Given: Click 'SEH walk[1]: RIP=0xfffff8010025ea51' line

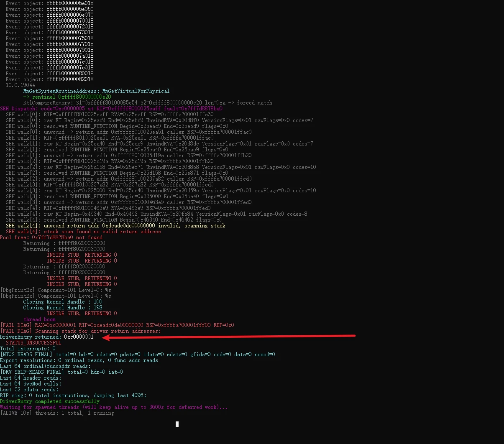Looking at the screenshot, I should tap(110, 138).
